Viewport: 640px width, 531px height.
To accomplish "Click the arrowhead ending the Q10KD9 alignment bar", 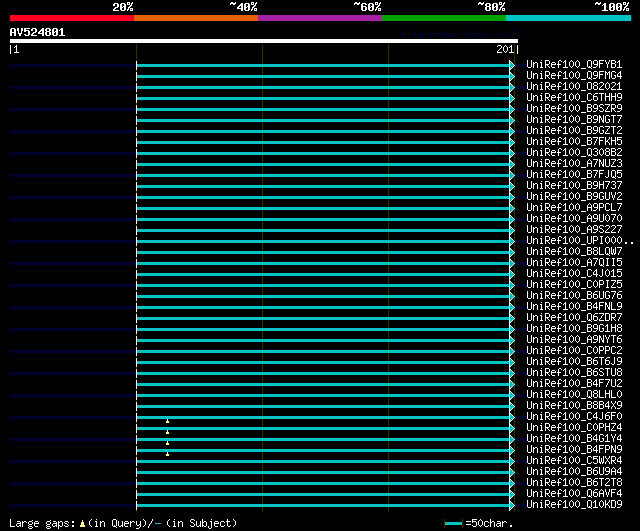I will click(512, 505).
